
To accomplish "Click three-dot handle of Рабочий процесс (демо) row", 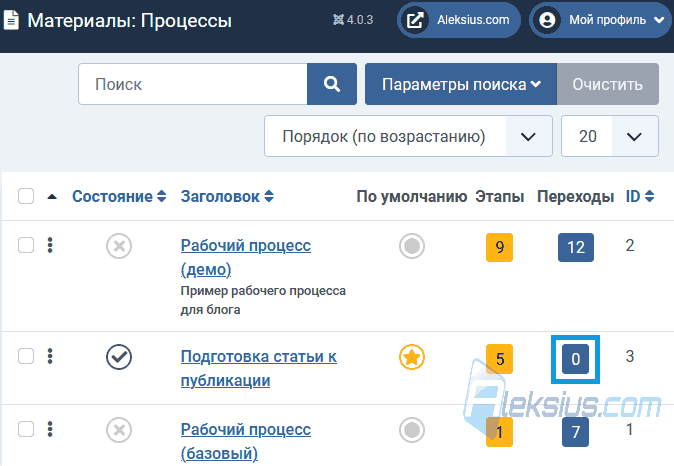I will pos(50,245).
